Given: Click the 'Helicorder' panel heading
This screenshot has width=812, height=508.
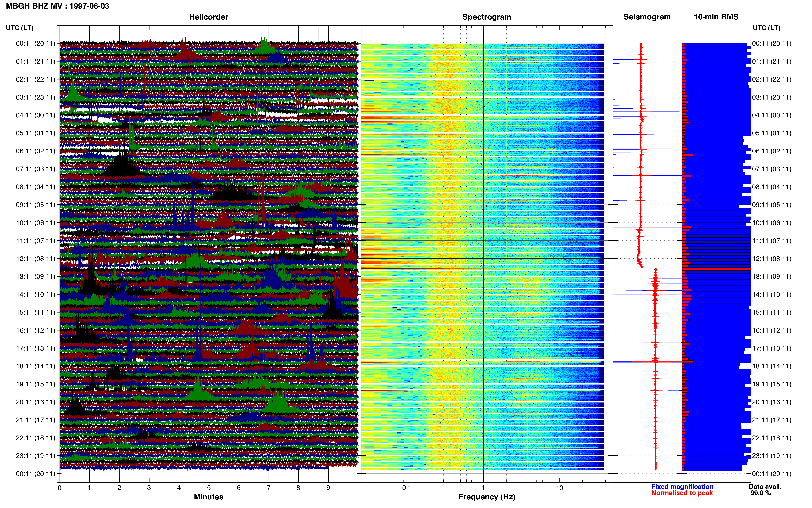Looking at the screenshot, I should coord(209,17).
